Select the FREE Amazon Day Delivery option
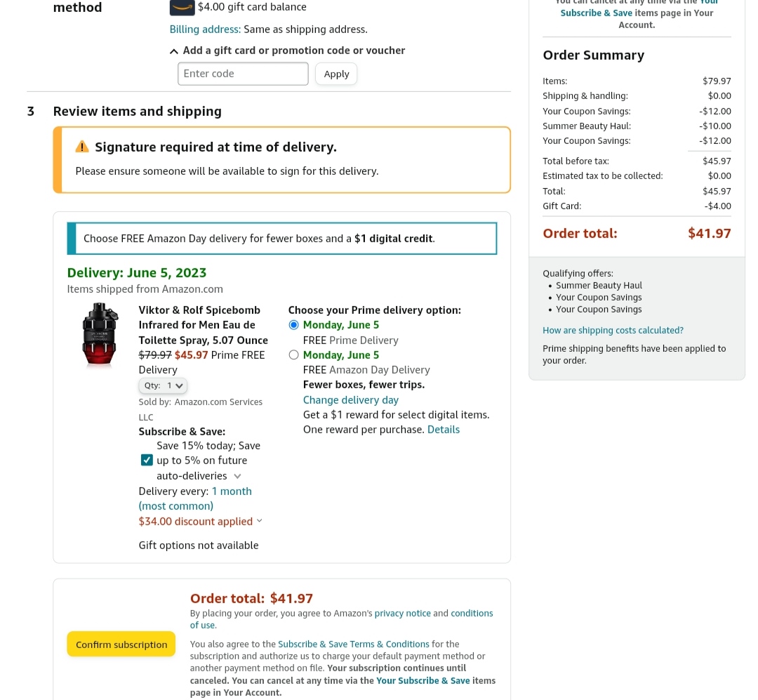Image resolution: width=758 pixels, height=700 pixels. (x=294, y=355)
